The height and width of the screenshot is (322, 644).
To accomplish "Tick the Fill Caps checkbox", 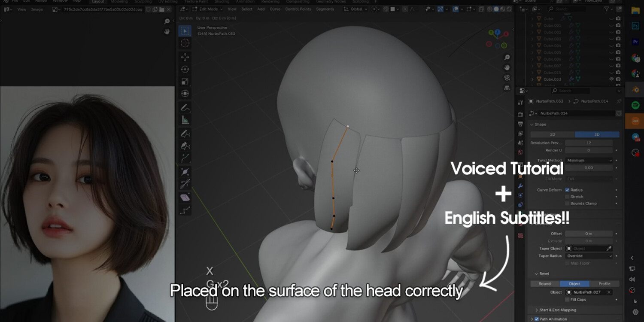I will [567, 300].
